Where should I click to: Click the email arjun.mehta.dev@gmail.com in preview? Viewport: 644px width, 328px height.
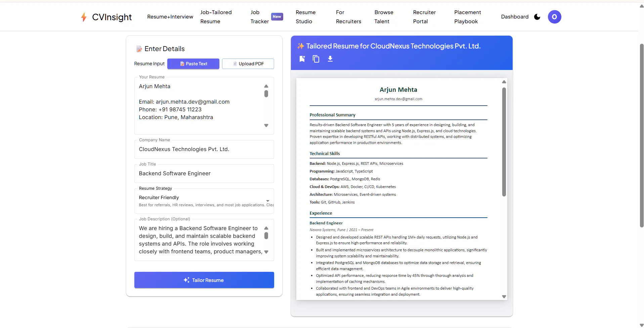pyautogui.click(x=398, y=99)
